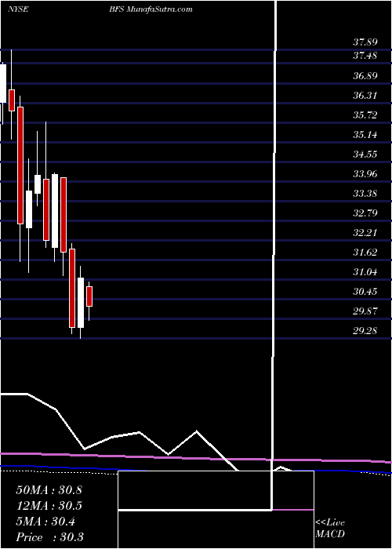
Task: Select the 30.45 price level label
Action: pos(365,291)
